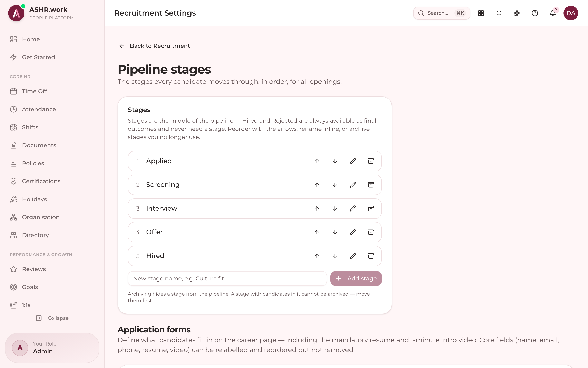Open the apps grid icon
The width and height of the screenshot is (588, 368).
coord(481,13)
